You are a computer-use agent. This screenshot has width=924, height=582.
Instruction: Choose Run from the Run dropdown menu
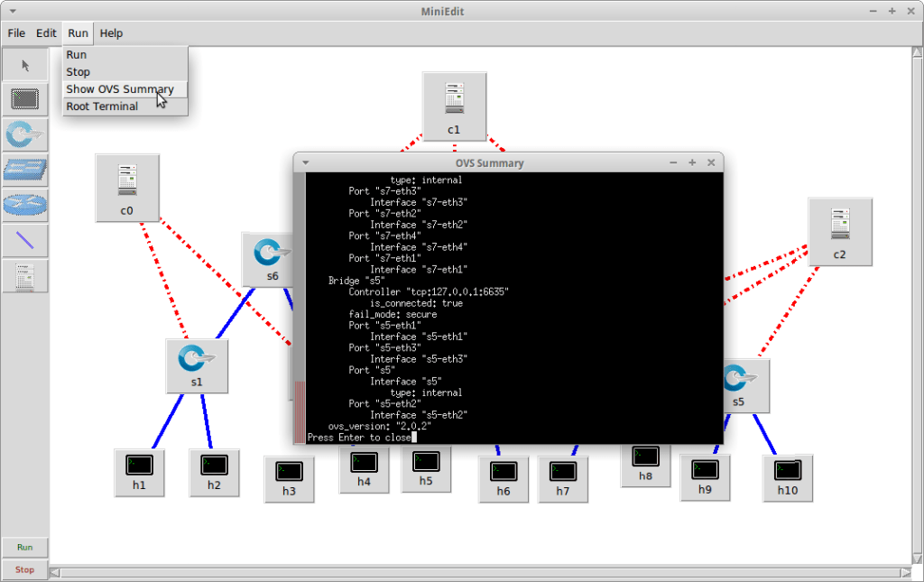coord(125,54)
